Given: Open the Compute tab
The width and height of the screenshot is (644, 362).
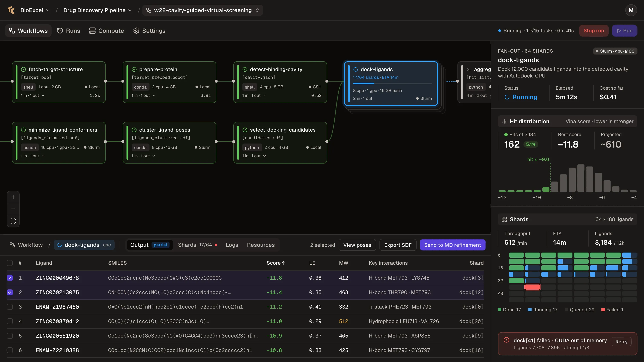Looking at the screenshot, I should (106, 31).
